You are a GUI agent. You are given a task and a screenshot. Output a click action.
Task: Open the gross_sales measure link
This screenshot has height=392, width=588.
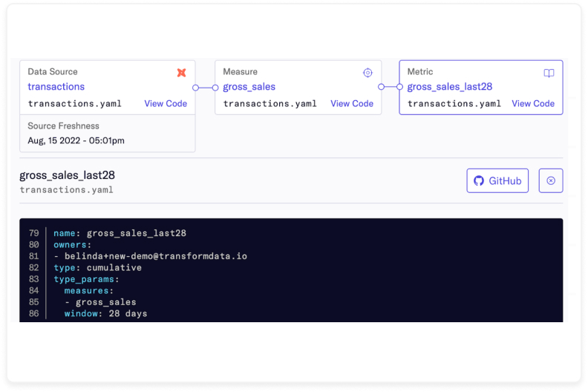[249, 87]
